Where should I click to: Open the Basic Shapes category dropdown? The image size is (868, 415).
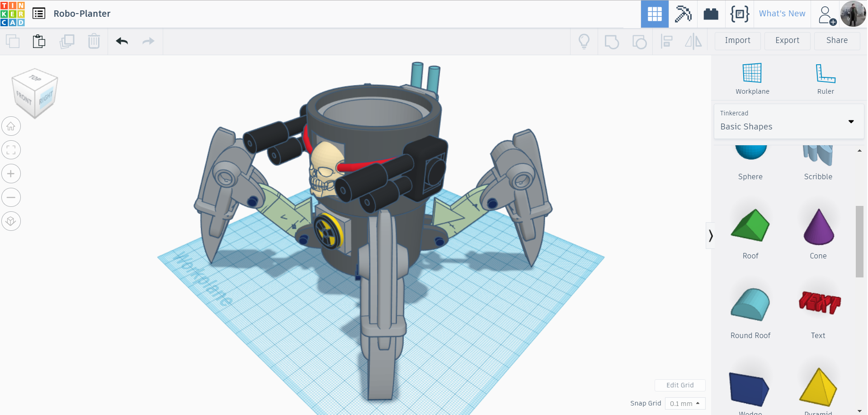(x=789, y=121)
